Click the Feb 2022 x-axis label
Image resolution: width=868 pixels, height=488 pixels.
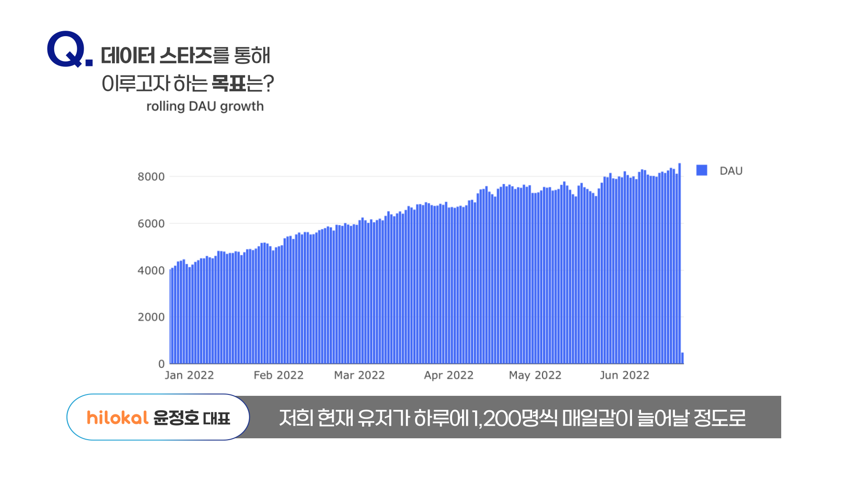coord(278,375)
